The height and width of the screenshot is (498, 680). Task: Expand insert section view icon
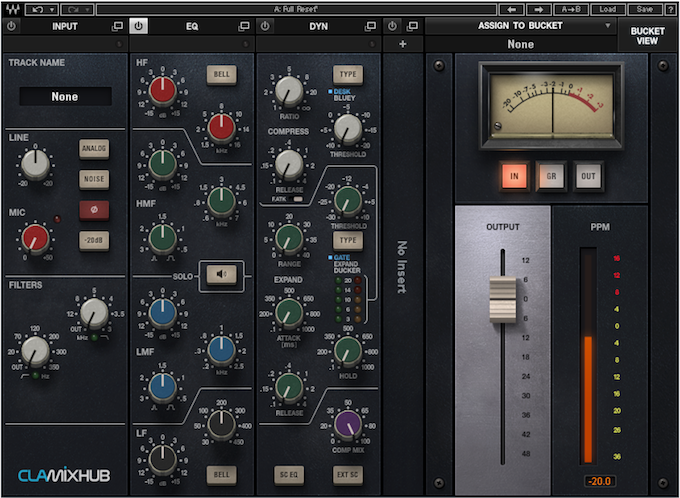412,26
